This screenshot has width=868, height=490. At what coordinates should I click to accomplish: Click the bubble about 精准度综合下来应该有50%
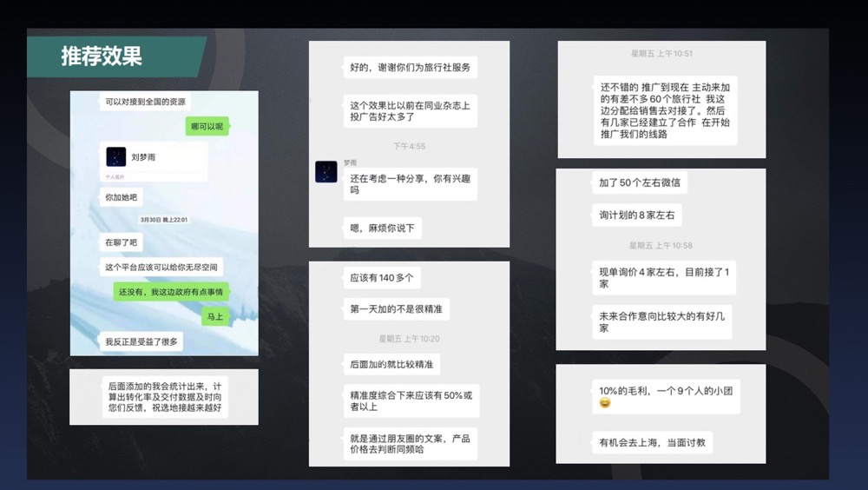tap(411, 401)
